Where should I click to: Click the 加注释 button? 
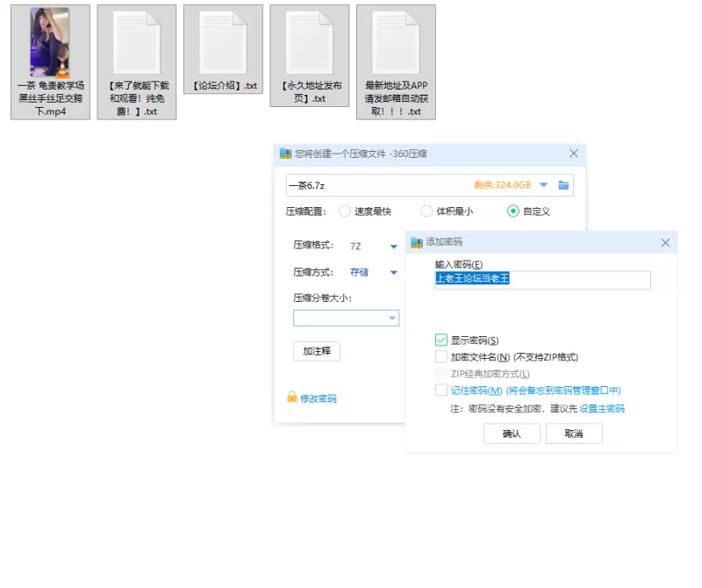tap(317, 351)
